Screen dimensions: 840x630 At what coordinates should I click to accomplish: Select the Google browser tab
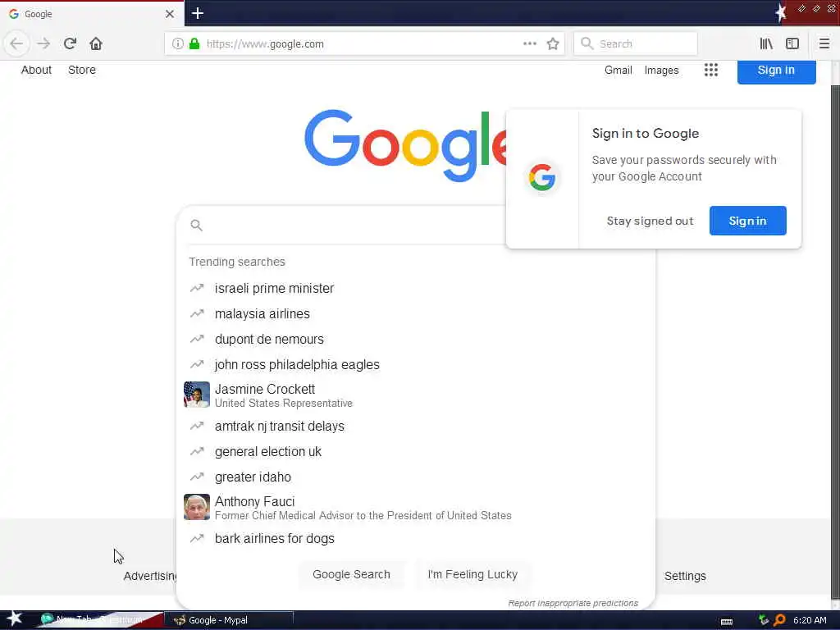(x=92, y=14)
